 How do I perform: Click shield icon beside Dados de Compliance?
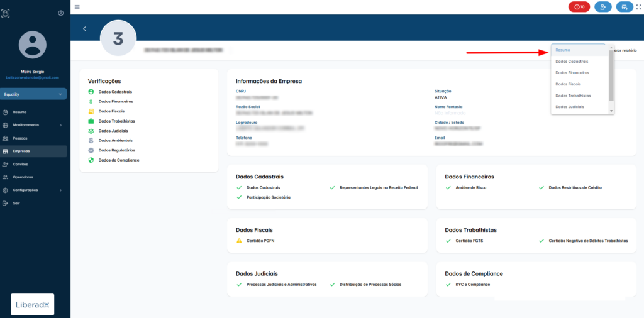(x=91, y=160)
